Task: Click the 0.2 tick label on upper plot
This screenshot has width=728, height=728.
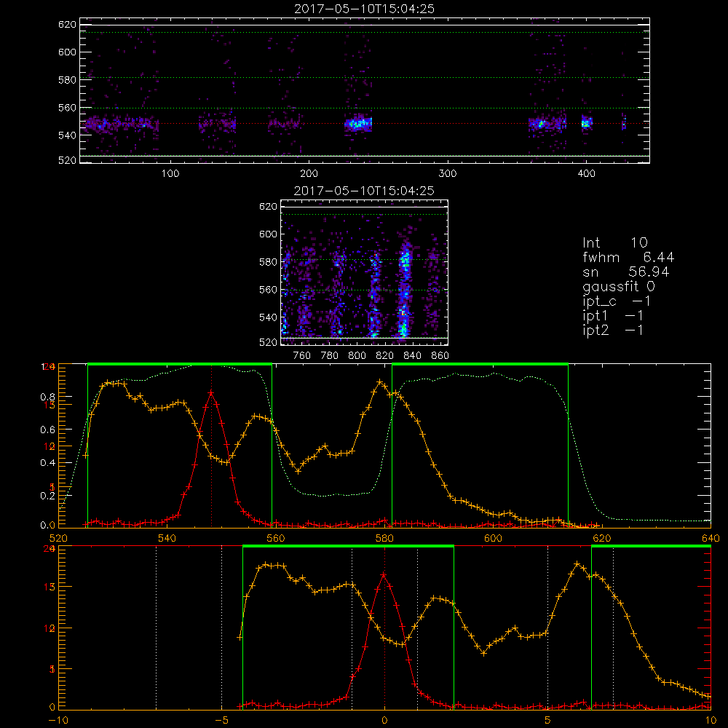Action: (x=48, y=496)
